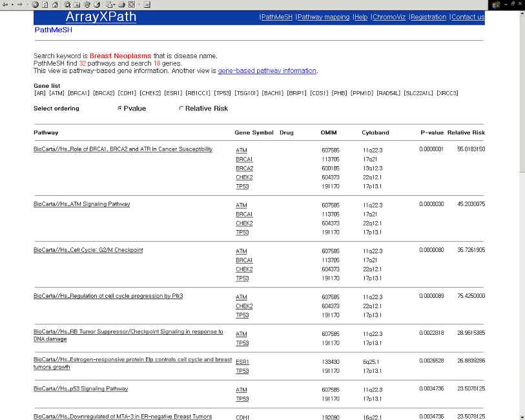Open the Hs_ATM Signaling Pathway link
This screenshot has width=525, height=420.
pos(82,204)
